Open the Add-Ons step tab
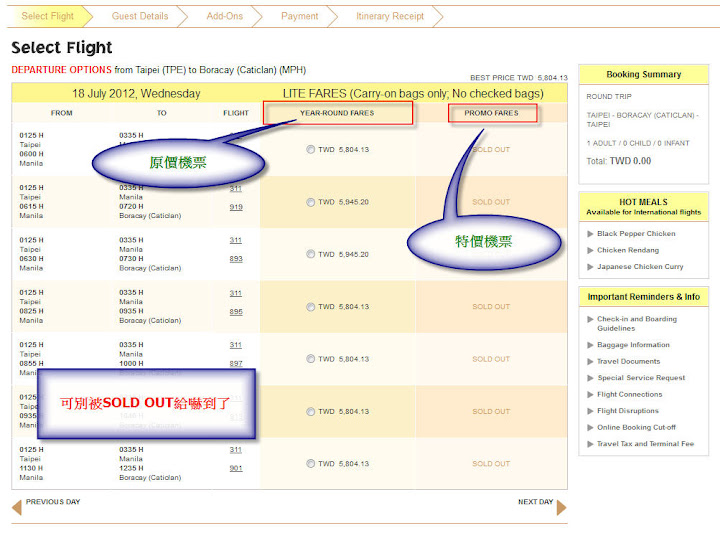The height and width of the screenshot is (533, 720). pos(225,16)
